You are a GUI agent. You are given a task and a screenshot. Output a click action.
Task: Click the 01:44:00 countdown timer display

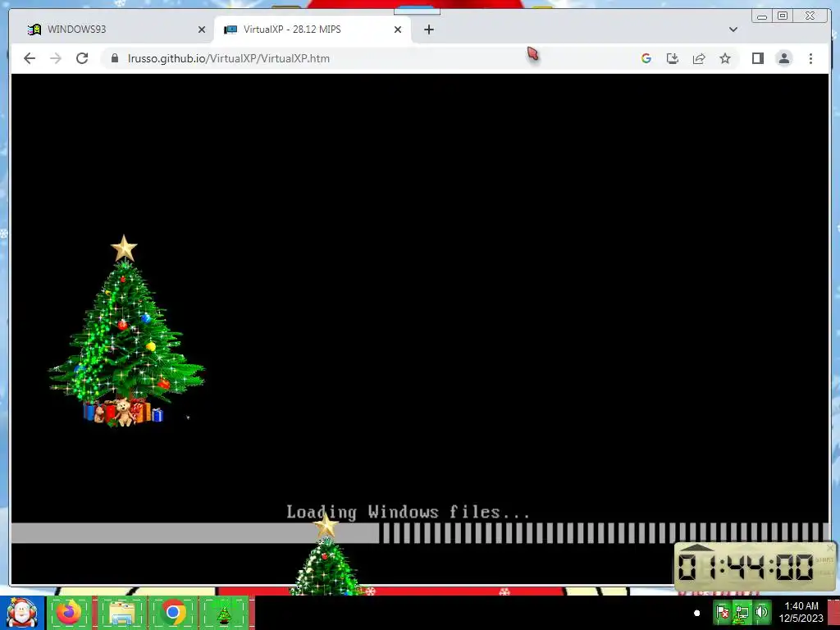click(746, 567)
